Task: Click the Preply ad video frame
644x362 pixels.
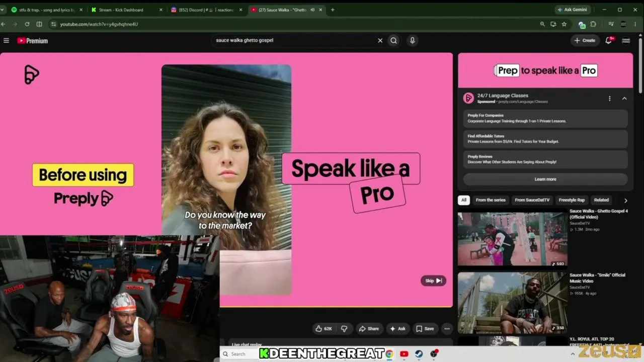Action: pos(226,179)
